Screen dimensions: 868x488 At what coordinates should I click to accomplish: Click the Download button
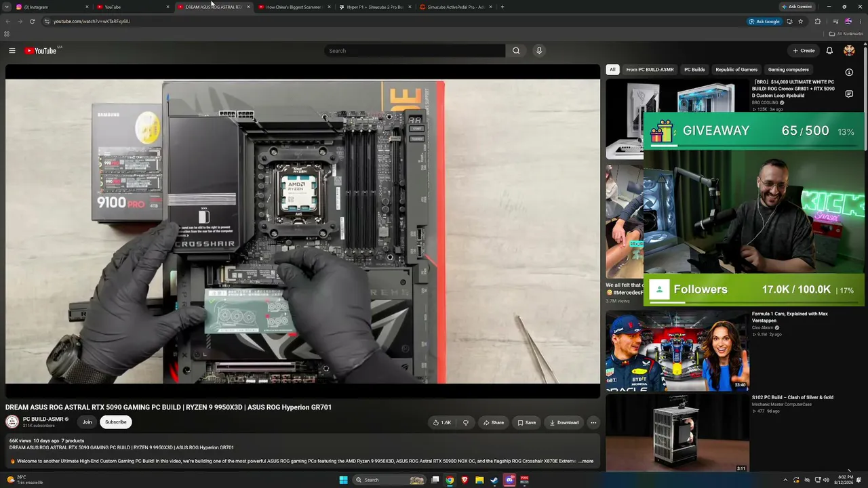[x=564, y=422]
